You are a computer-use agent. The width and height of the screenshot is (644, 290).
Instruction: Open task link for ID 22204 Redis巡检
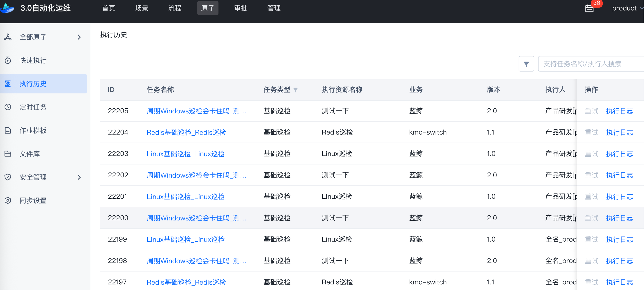click(x=186, y=132)
